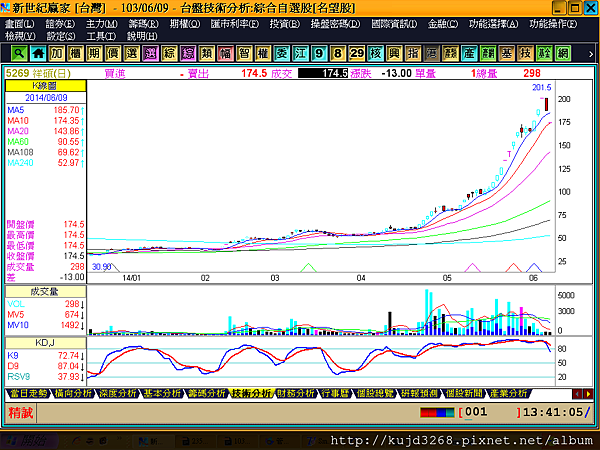Screen dimensions: 600x450
Task: Click the green 網 toolbar icon
Action: click(563, 53)
